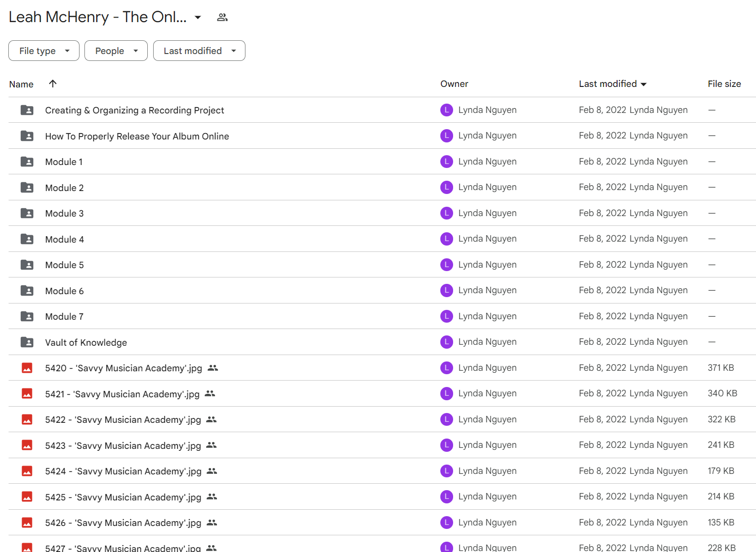This screenshot has height=552, width=756.
Task: Click the Lynda Nguyen avatar in file 5423 row
Action: click(447, 445)
